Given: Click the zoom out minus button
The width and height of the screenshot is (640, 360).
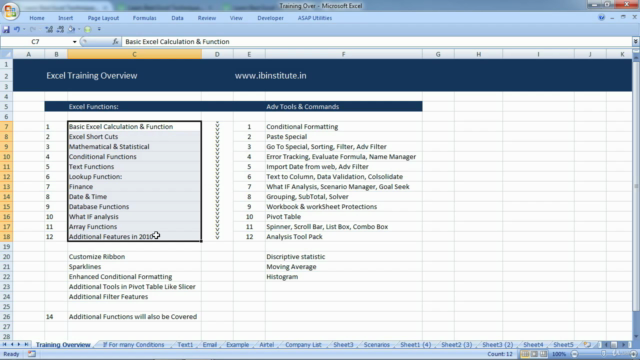Looking at the screenshot, I should pyautogui.click(x=575, y=354).
